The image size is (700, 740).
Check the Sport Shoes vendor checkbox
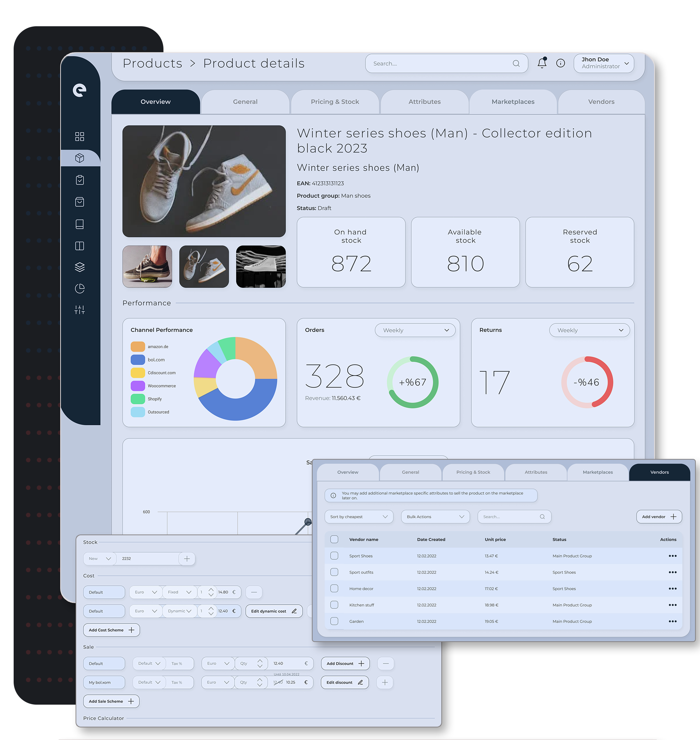[334, 556]
